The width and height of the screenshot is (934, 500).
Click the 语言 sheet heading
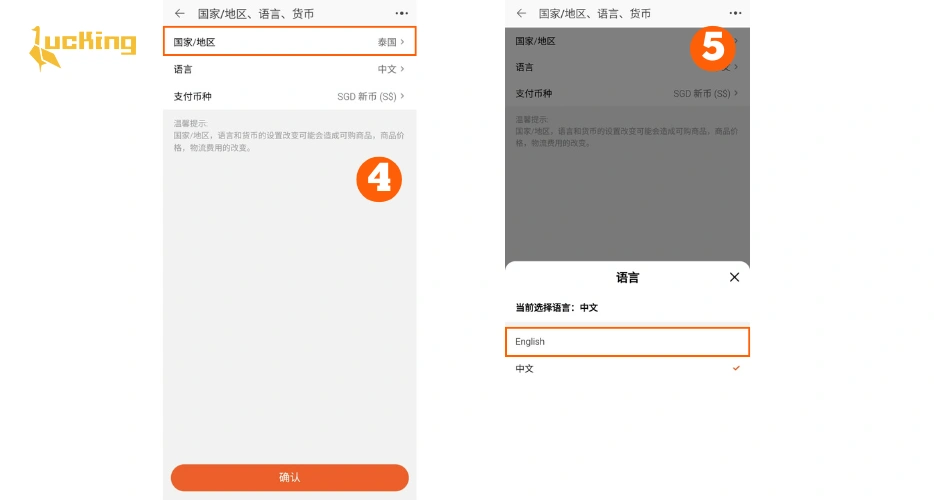[x=627, y=277]
